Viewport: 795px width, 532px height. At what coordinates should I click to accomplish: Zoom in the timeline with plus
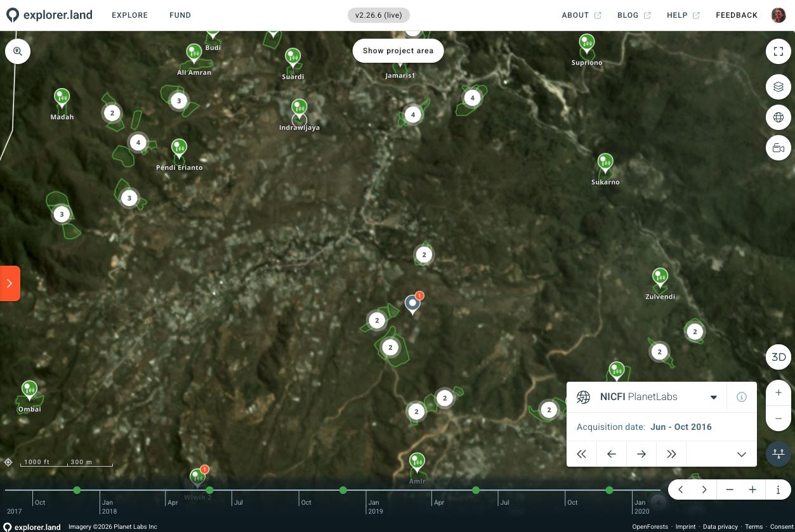pyautogui.click(x=752, y=490)
